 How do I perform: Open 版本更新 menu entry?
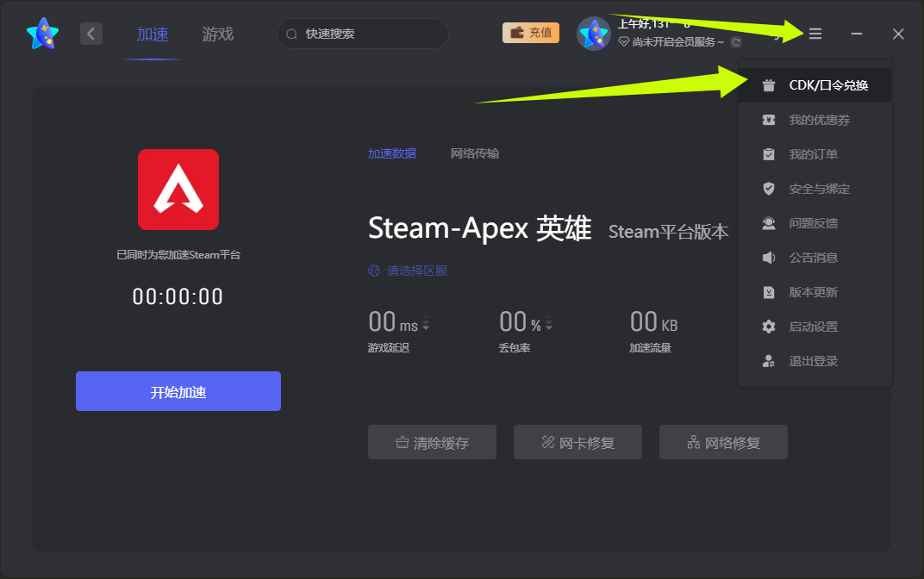coord(815,292)
